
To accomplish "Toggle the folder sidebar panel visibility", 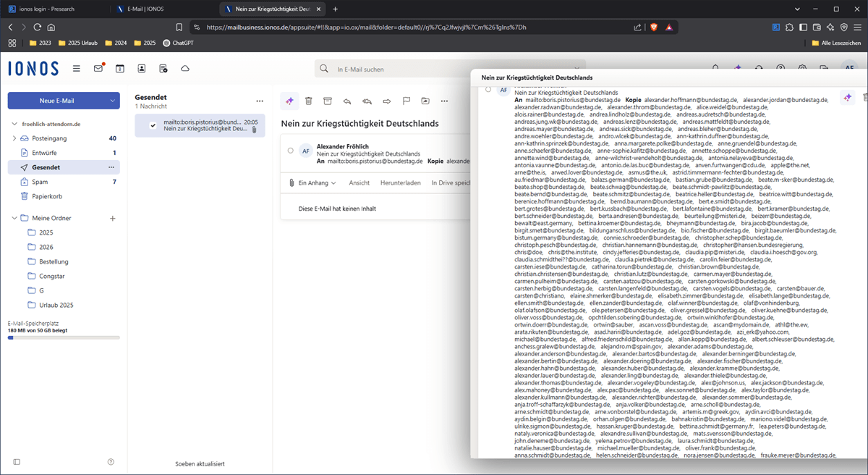I will pos(17,462).
